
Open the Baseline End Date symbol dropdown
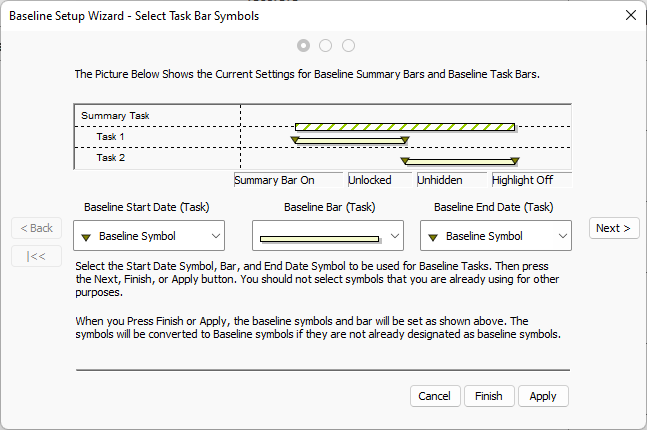click(495, 236)
